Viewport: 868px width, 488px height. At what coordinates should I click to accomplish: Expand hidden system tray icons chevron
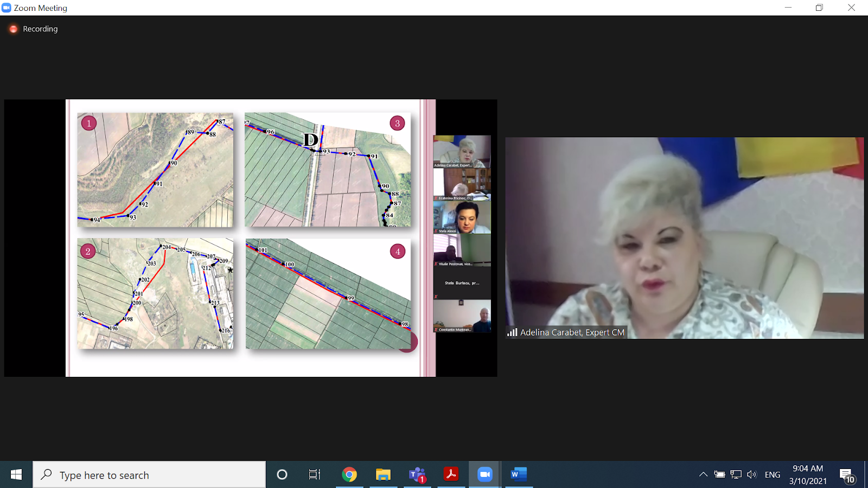click(x=703, y=475)
